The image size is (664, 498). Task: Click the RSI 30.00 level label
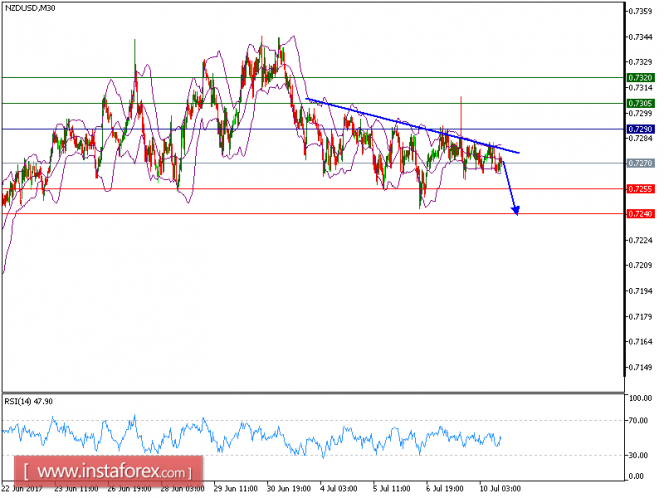638,456
